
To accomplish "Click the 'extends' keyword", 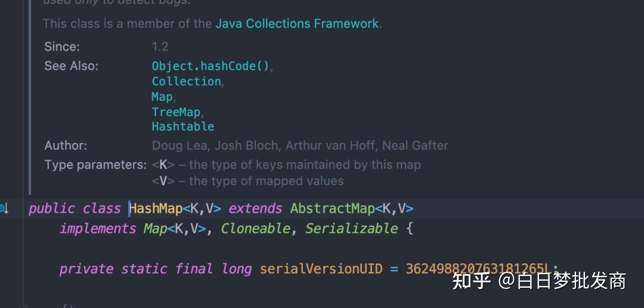I will 255,209.
